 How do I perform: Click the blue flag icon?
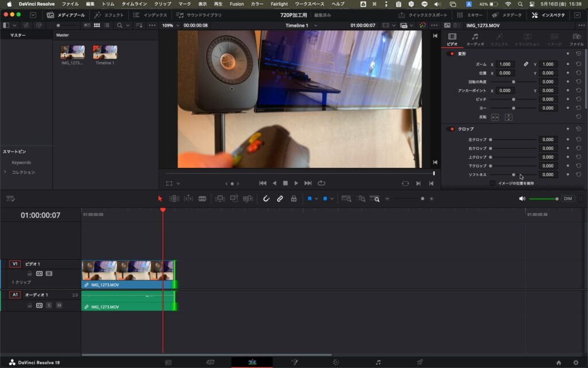click(310, 198)
